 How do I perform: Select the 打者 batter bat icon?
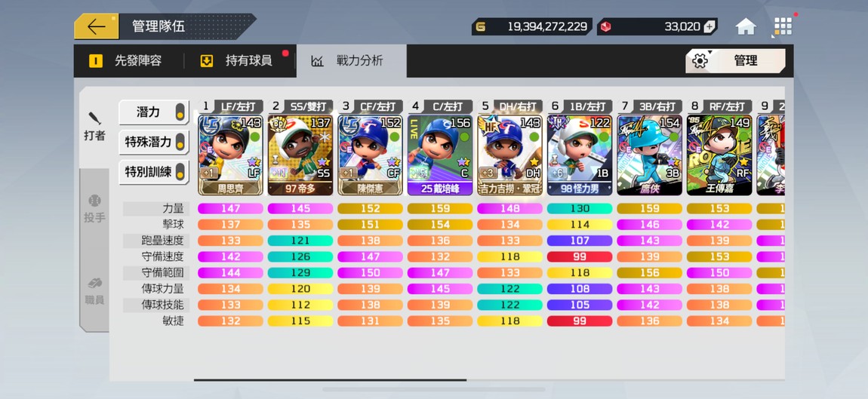(94, 127)
